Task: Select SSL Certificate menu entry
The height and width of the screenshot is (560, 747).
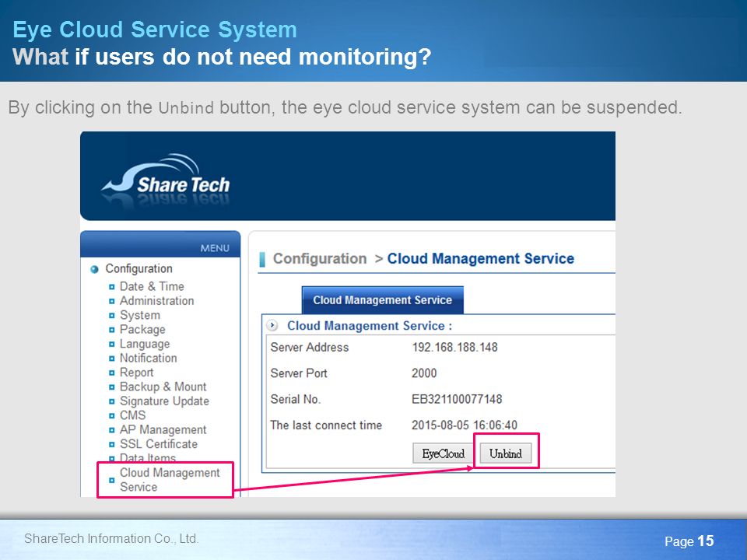Action: pyautogui.click(x=158, y=443)
